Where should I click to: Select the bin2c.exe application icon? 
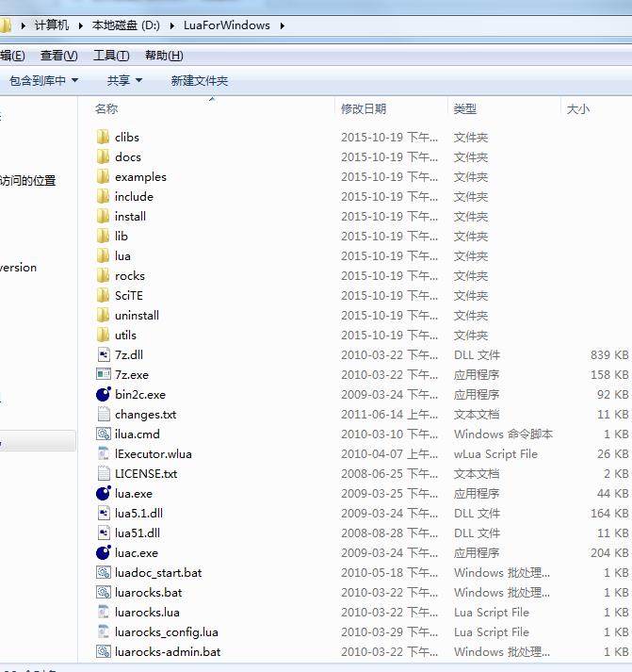104,394
